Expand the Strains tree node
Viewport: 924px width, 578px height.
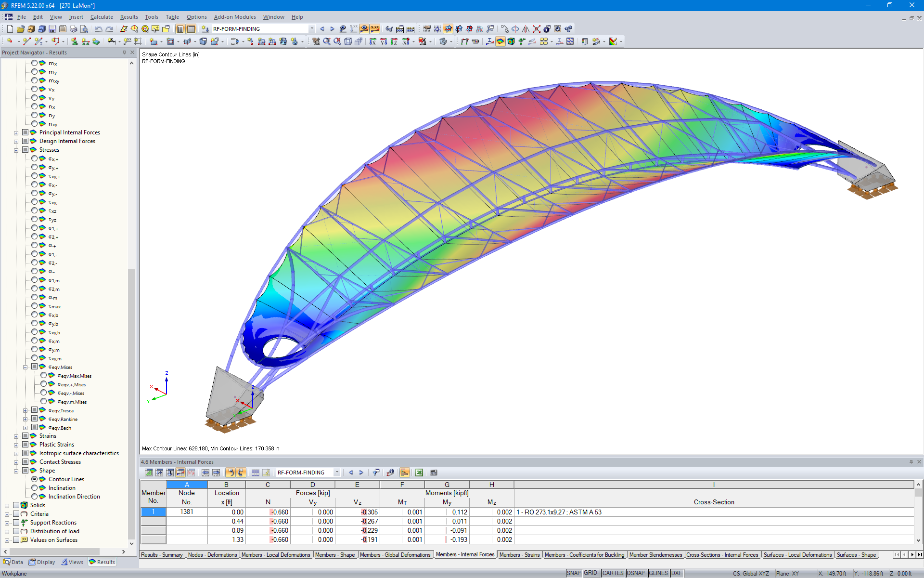pos(16,436)
